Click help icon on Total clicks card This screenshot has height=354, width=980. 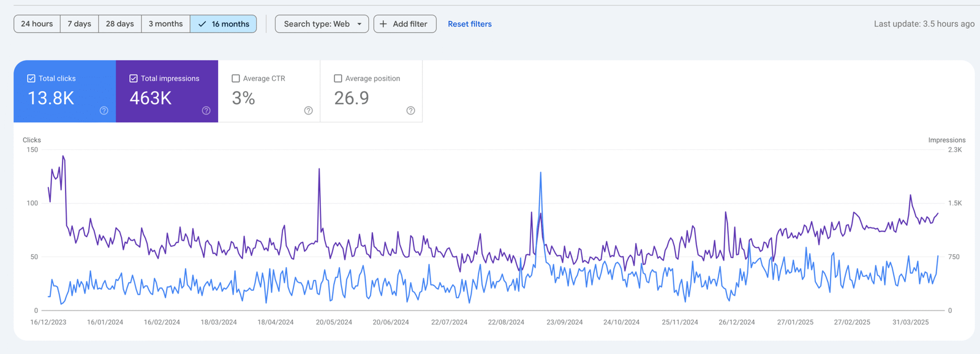104,111
